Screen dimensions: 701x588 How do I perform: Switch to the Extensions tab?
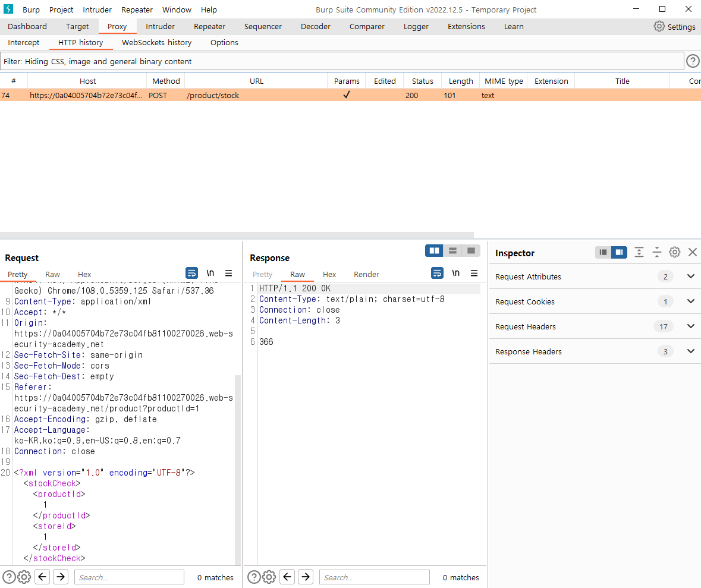click(466, 26)
